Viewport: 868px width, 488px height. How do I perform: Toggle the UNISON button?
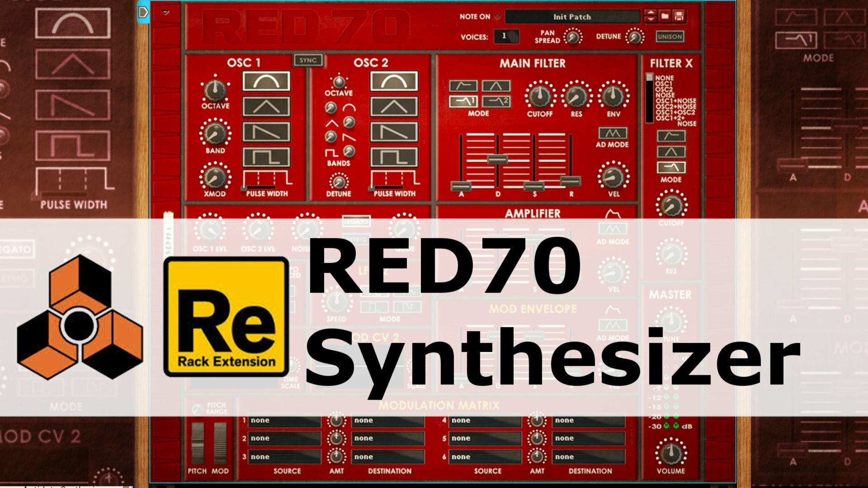(x=670, y=37)
